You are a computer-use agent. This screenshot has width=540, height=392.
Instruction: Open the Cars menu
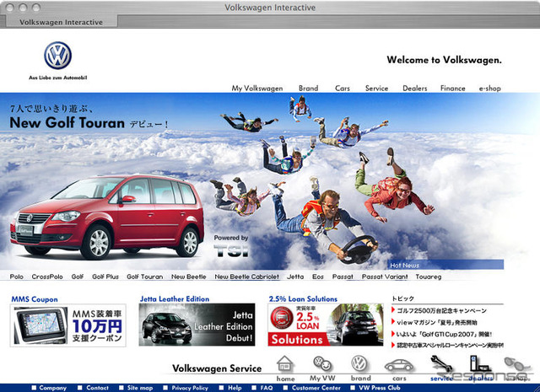(343, 89)
